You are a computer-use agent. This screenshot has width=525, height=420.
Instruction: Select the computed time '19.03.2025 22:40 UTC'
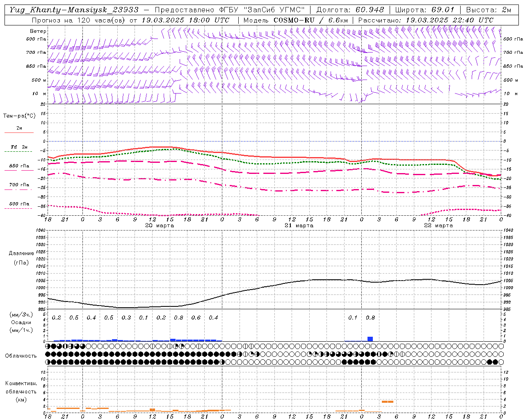click(450, 20)
